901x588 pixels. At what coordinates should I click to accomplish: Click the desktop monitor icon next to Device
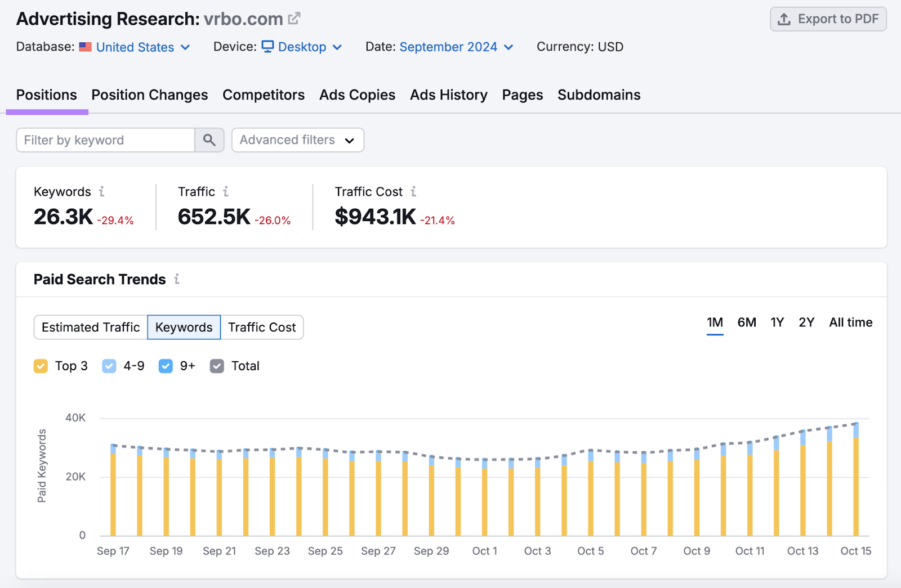269,47
